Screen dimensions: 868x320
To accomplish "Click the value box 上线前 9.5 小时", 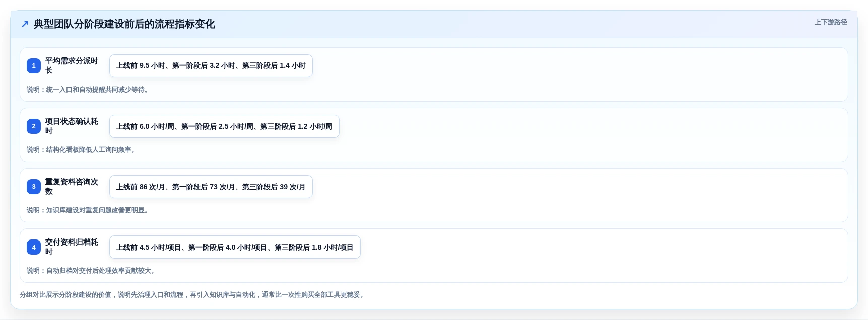I will pos(211,66).
